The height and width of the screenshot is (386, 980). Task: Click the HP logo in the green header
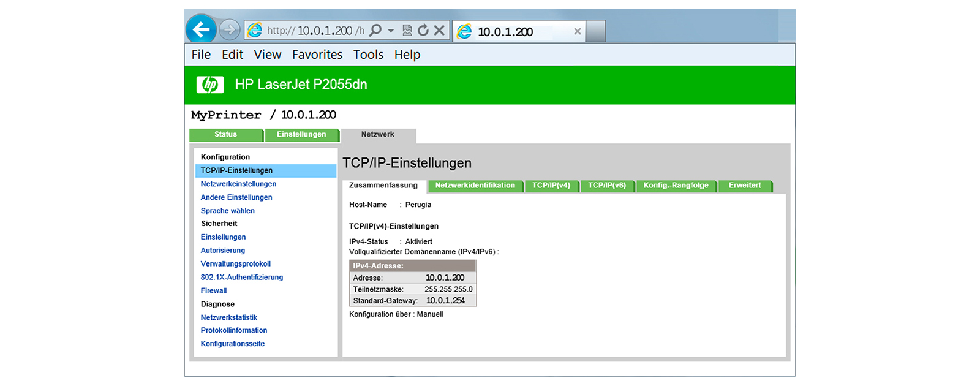tap(209, 85)
